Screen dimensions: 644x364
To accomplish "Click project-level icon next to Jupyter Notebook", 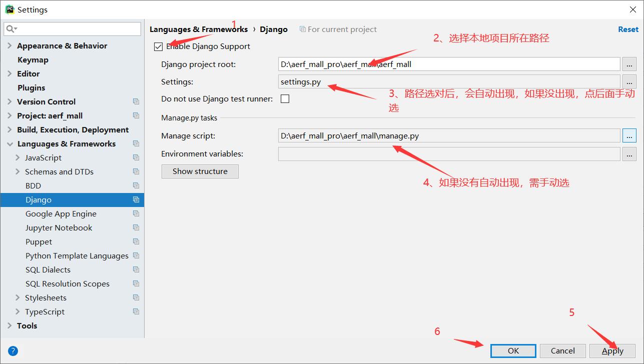I will click(x=136, y=227).
